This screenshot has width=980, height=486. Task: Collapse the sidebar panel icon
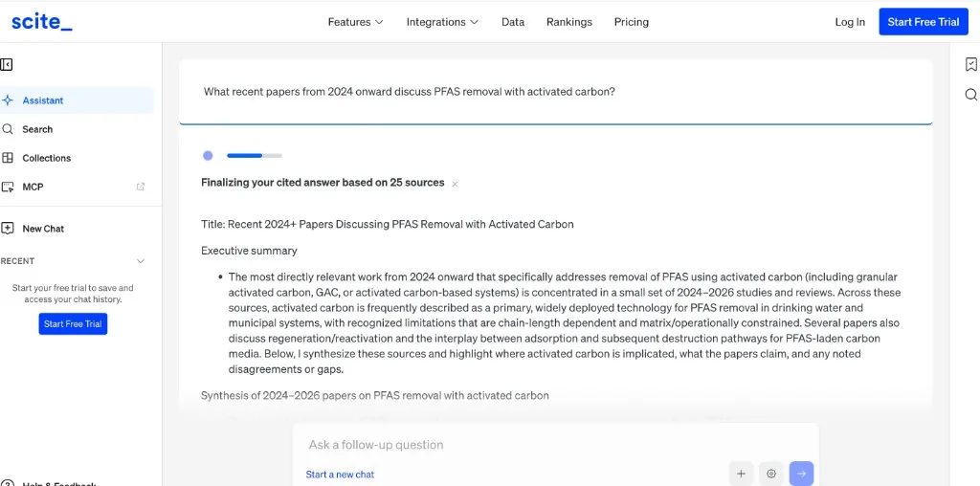7,64
